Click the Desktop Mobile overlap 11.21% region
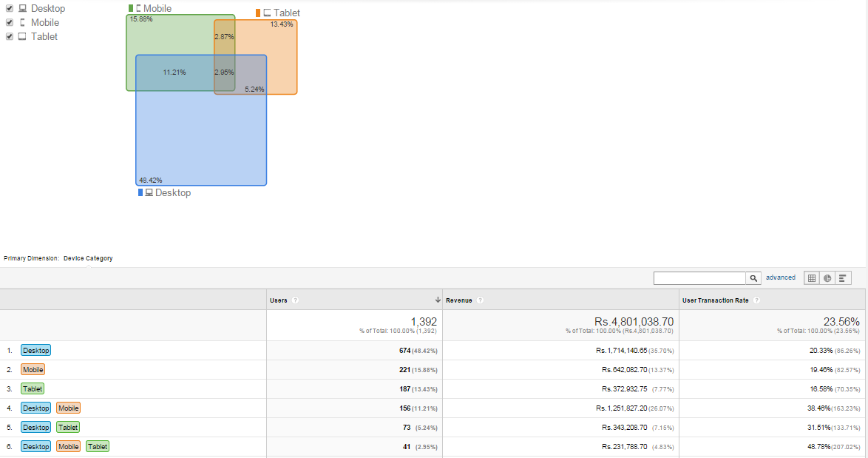Screen dimensions: 868x458 coord(174,73)
